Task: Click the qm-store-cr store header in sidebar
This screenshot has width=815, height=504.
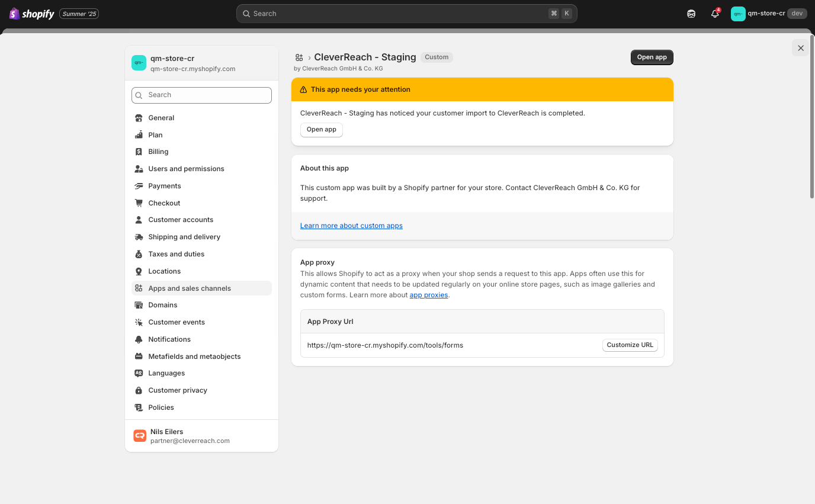Action: click(x=201, y=63)
